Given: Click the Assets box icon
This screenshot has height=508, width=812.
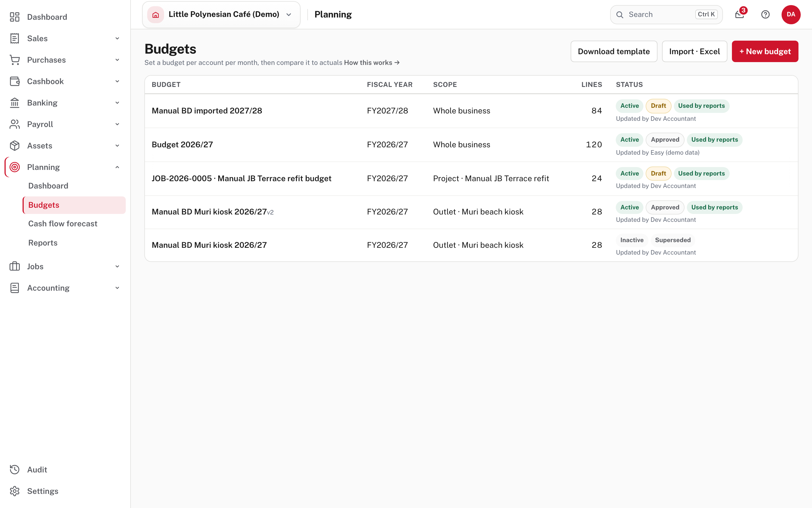Looking at the screenshot, I should pos(14,146).
